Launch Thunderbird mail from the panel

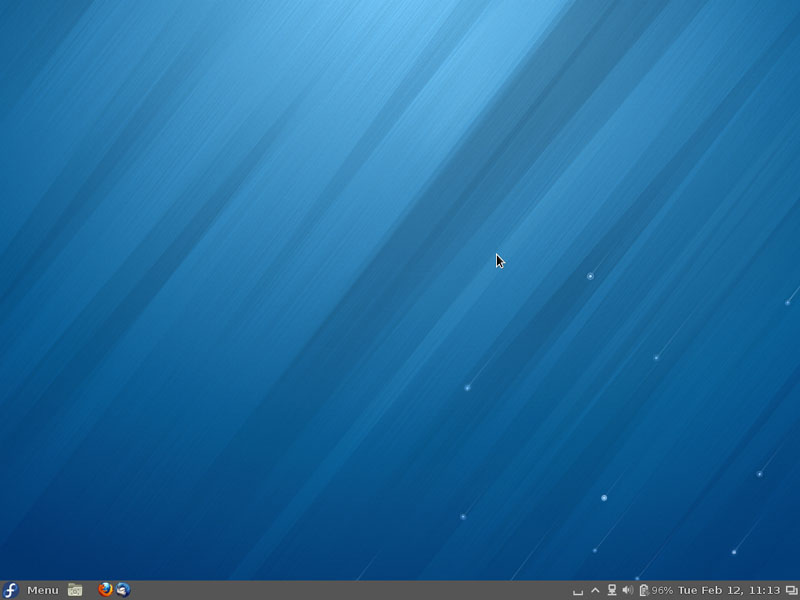(122, 590)
